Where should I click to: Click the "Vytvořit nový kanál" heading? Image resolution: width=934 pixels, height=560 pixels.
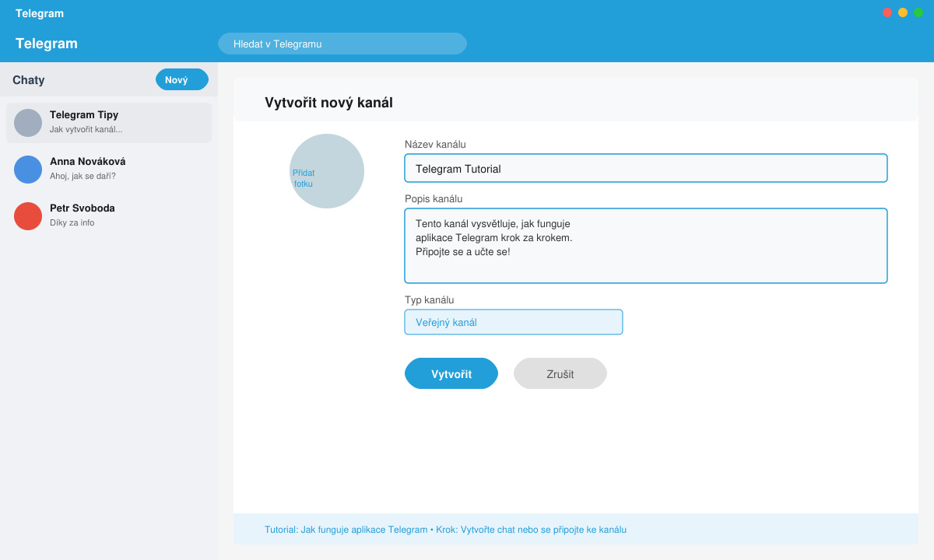(328, 103)
